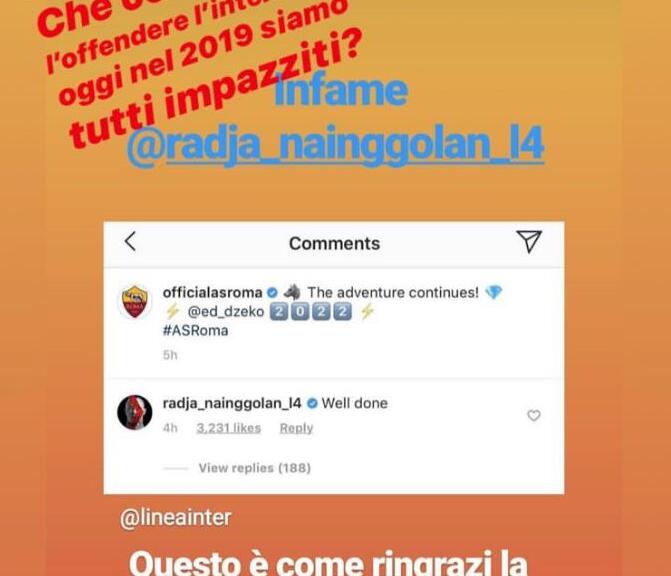
Task: Click the verified badge beside radja_nainggolan_l4
Action: (312, 403)
